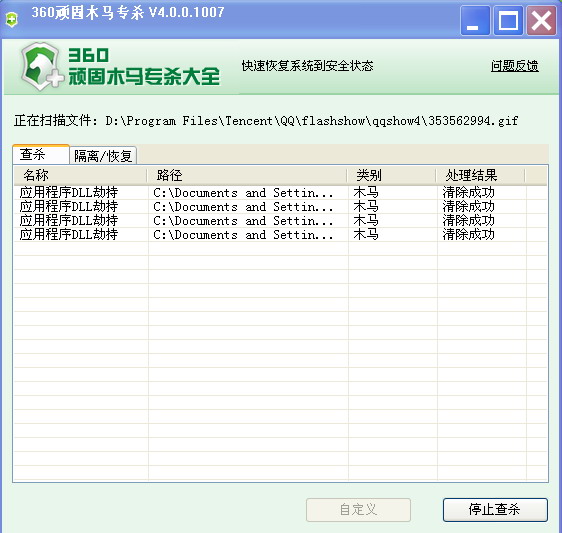Screen dimensions: 562x533
Task: Click the disabled 自定义 button
Action: click(358, 509)
